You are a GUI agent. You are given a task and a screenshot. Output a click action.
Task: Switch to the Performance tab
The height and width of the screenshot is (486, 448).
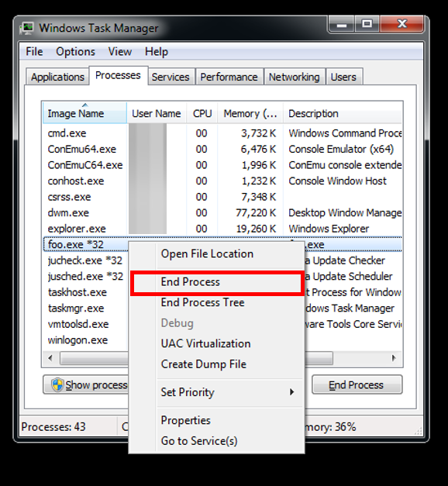tap(229, 77)
